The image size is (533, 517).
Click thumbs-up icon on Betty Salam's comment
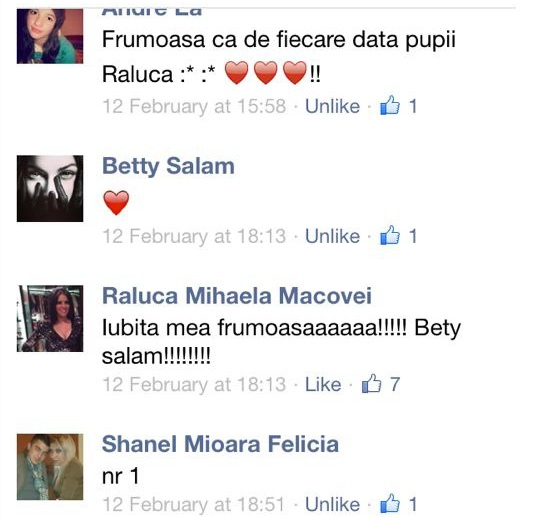pos(390,235)
